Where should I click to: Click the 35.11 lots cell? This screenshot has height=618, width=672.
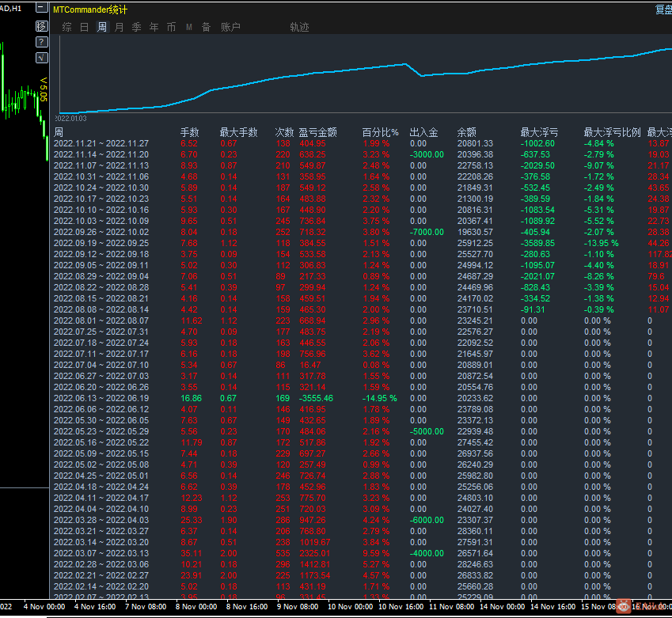coord(191,553)
